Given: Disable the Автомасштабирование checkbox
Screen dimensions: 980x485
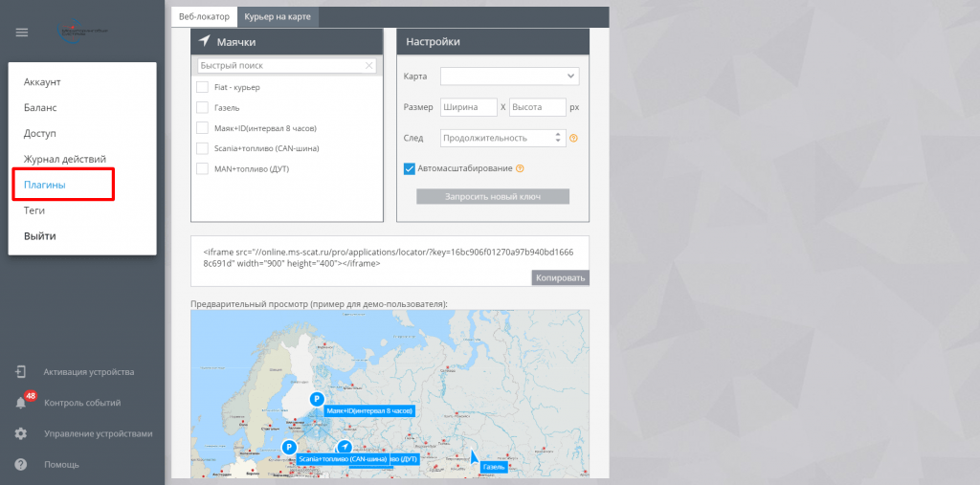Looking at the screenshot, I should [x=409, y=168].
